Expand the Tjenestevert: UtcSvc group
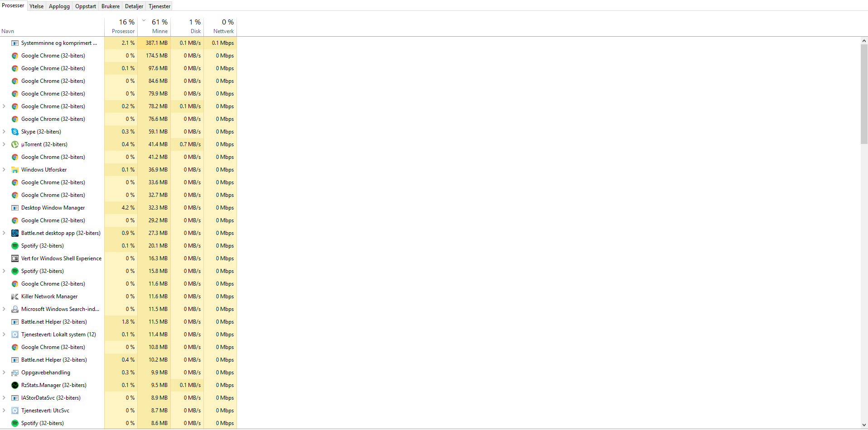This screenshot has width=868, height=430. click(4, 411)
